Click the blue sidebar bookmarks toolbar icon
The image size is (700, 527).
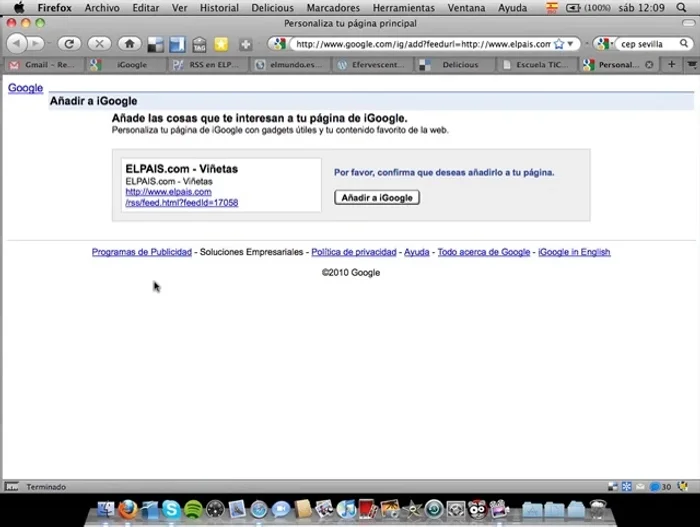pyautogui.click(x=177, y=44)
